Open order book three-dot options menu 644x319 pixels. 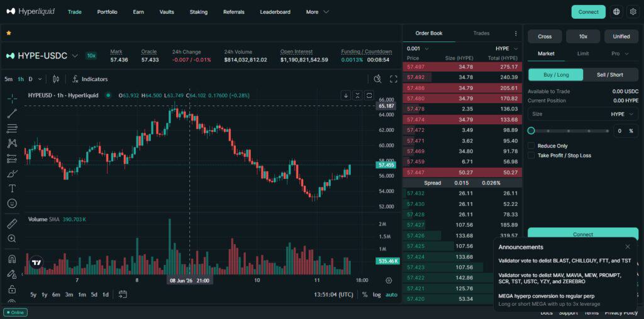click(516, 33)
